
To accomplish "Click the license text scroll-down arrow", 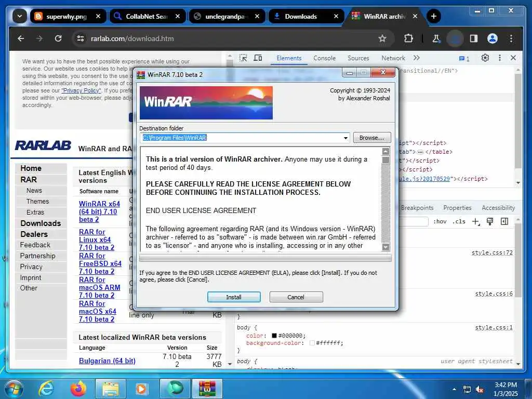I will [x=385, y=247].
